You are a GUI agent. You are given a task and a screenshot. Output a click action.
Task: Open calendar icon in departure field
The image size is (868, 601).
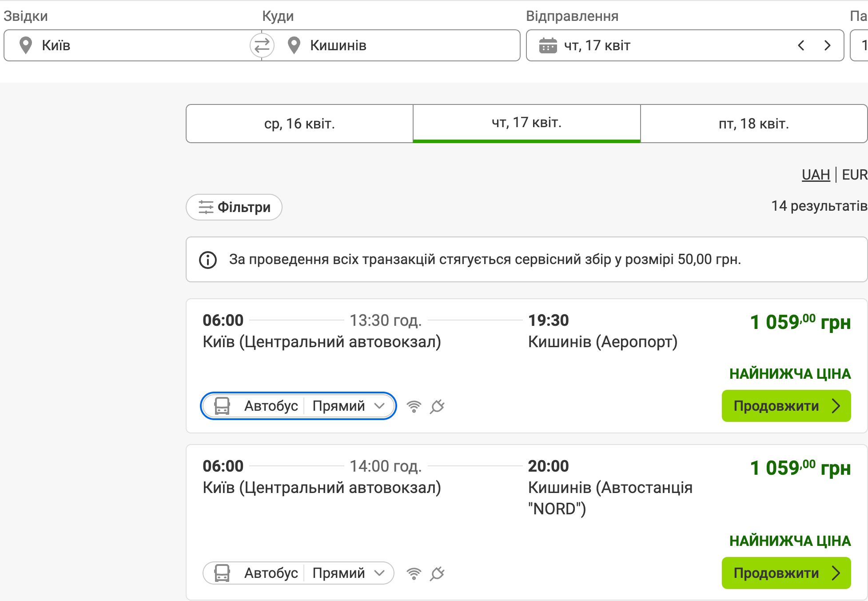tap(548, 45)
